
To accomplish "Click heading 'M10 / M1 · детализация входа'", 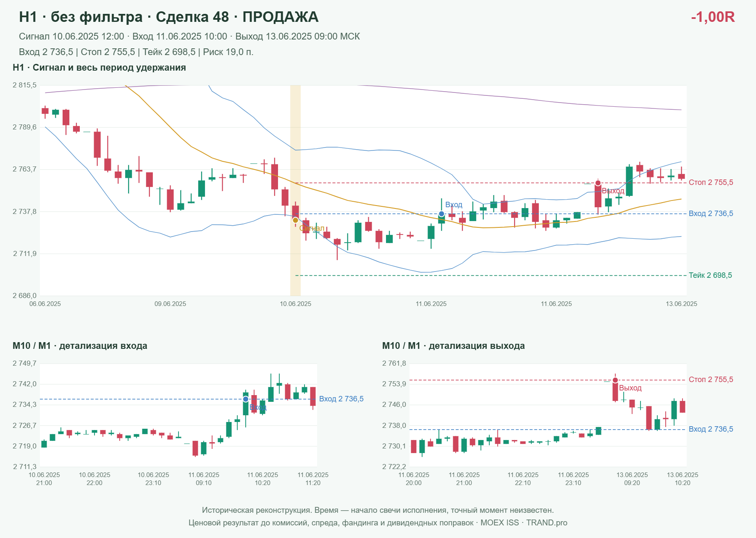I will pyautogui.click(x=80, y=346).
